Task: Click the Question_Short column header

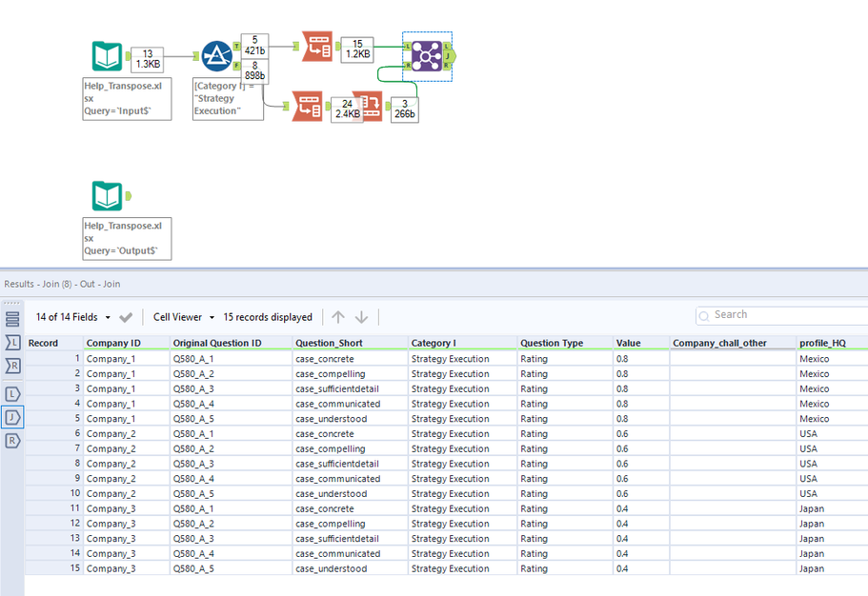Action: pos(351,343)
